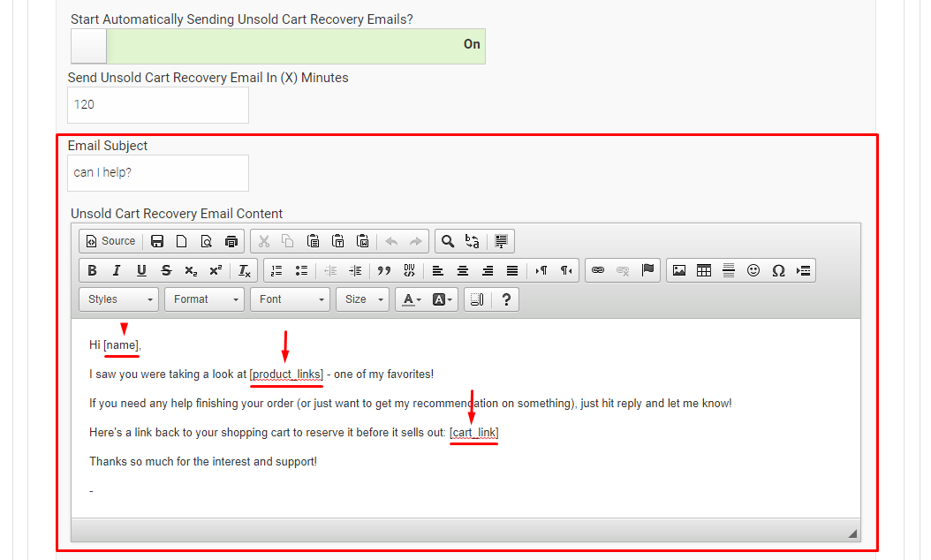Open the Paragraph Format dropdown
931x560 pixels.
tap(204, 299)
